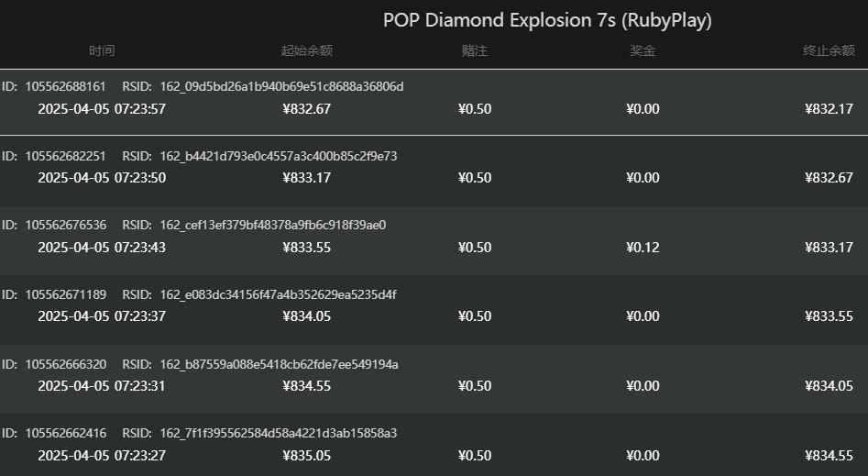Click the RSID starting with 162_cef13ef3
This screenshot has width=868, height=476.
272,226
